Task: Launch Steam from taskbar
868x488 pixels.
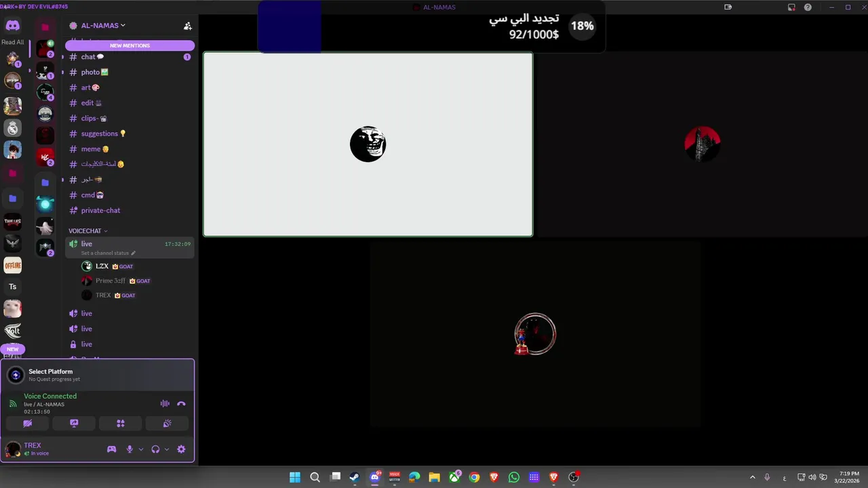Action: point(354,477)
